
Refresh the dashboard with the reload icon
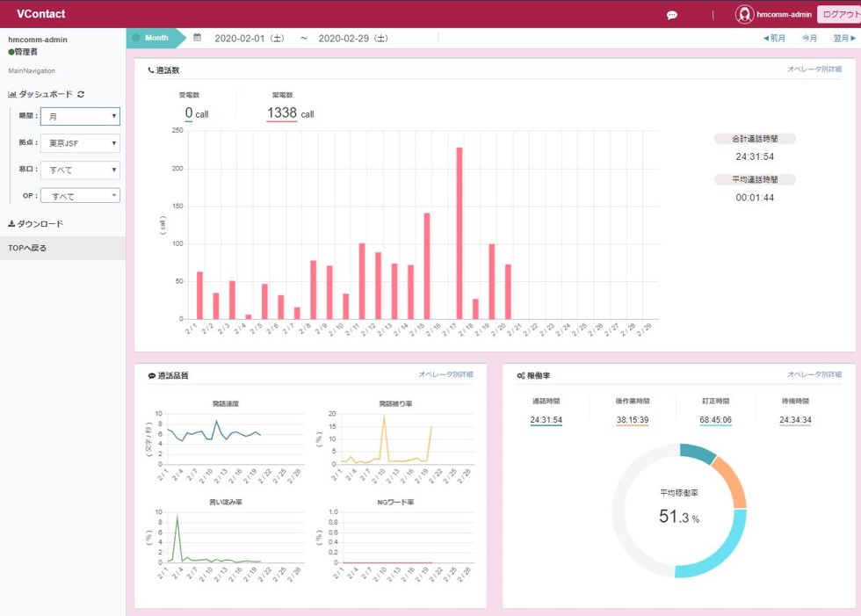point(81,94)
